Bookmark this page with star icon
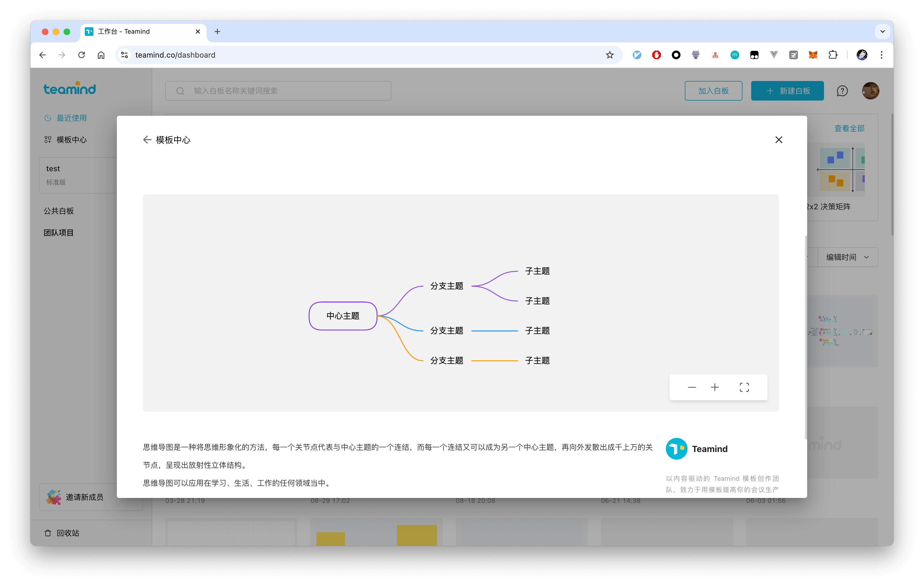 pyautogui.click(x=609, y=55)
